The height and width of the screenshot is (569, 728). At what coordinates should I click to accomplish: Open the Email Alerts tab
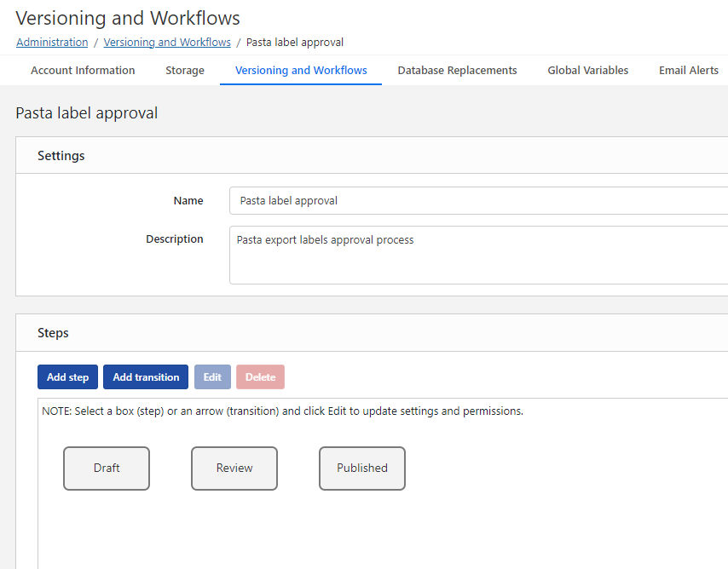[x=688, y=70]
